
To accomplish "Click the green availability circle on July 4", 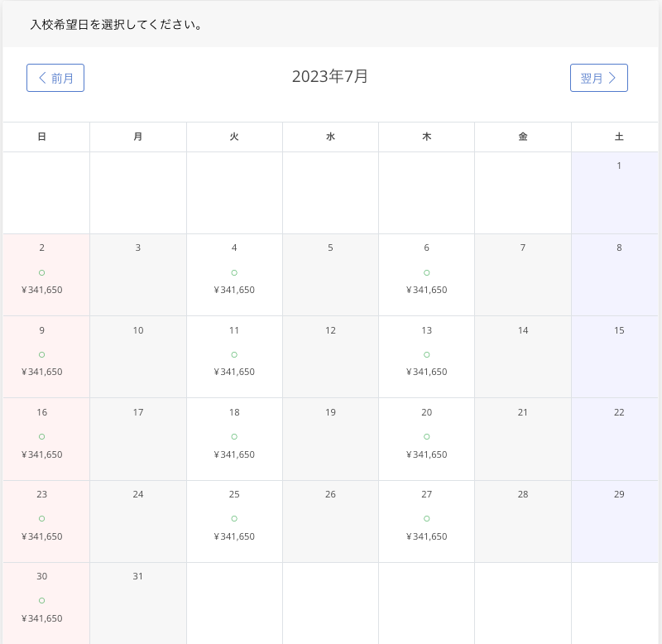I will [x=234, y=272].
